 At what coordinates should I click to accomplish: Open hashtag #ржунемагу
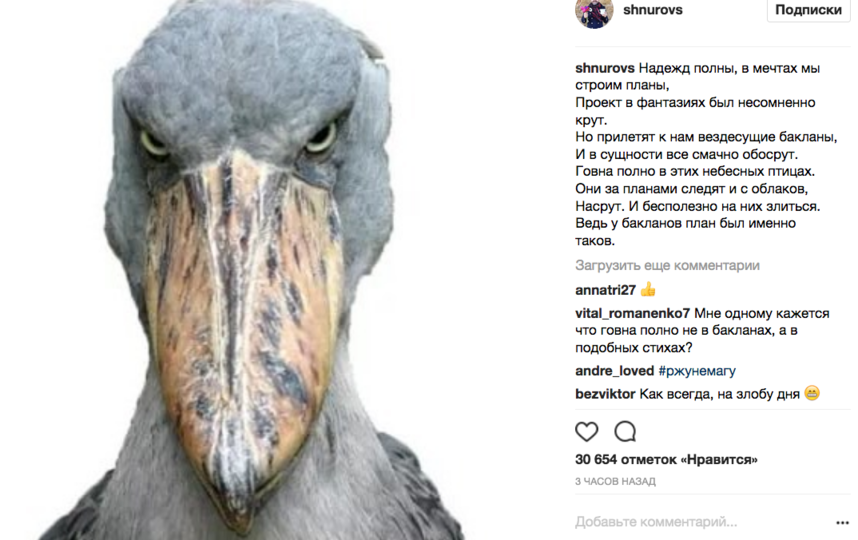point(697,371)
